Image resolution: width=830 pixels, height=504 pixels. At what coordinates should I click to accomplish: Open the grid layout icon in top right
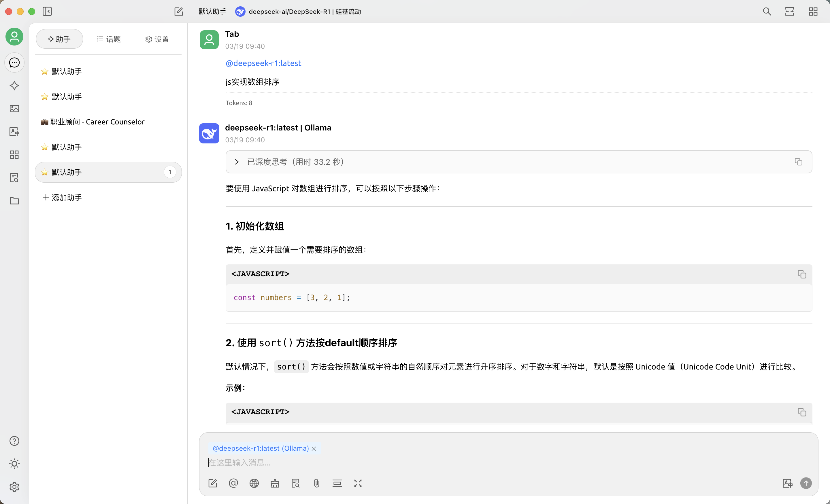[813, 12]
